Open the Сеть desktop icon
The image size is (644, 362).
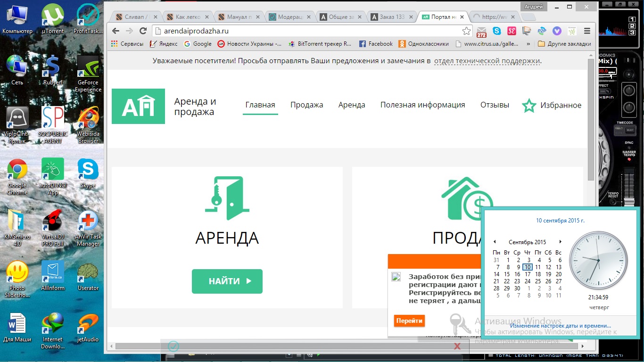click(x=17, y=70)
